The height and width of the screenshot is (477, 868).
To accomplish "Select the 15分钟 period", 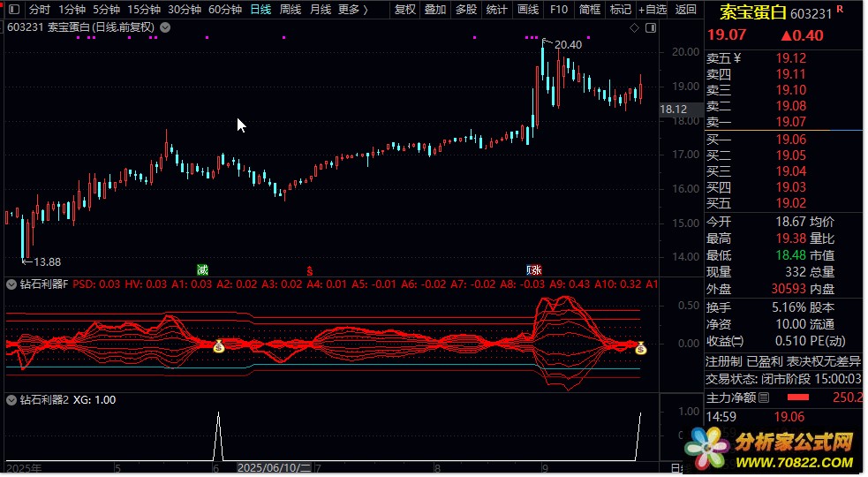I will tap(144, 10).
